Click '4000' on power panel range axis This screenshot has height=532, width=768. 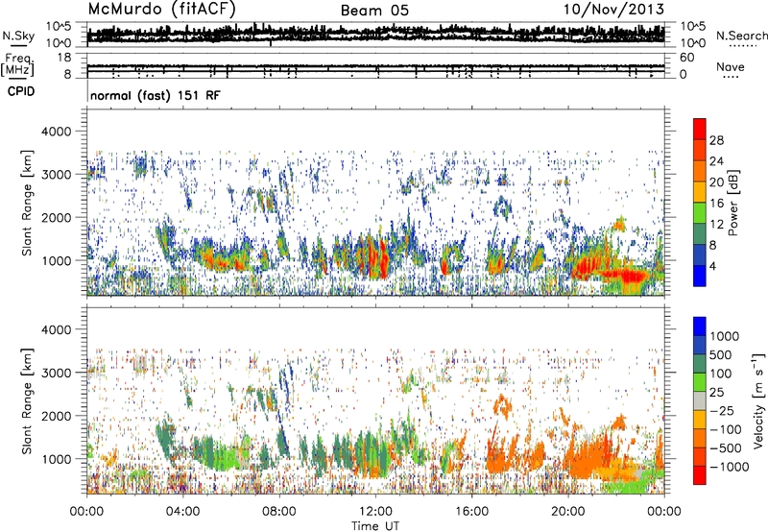[57, 132]
